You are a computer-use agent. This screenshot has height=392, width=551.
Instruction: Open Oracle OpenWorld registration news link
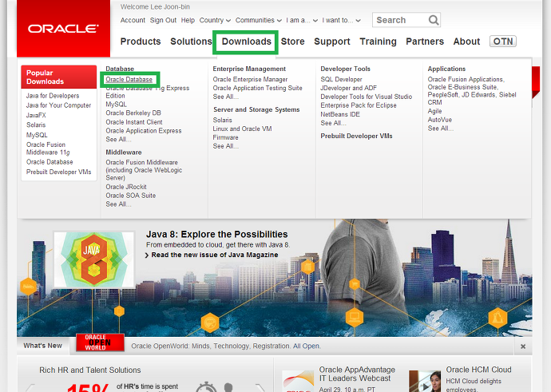(x=226, y=346)
